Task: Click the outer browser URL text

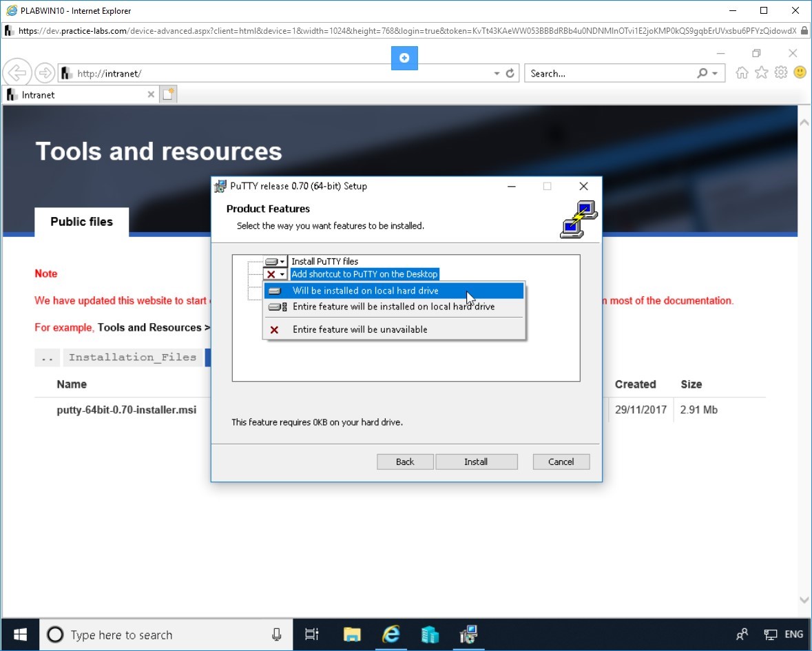Action: [x=407, y=31]
